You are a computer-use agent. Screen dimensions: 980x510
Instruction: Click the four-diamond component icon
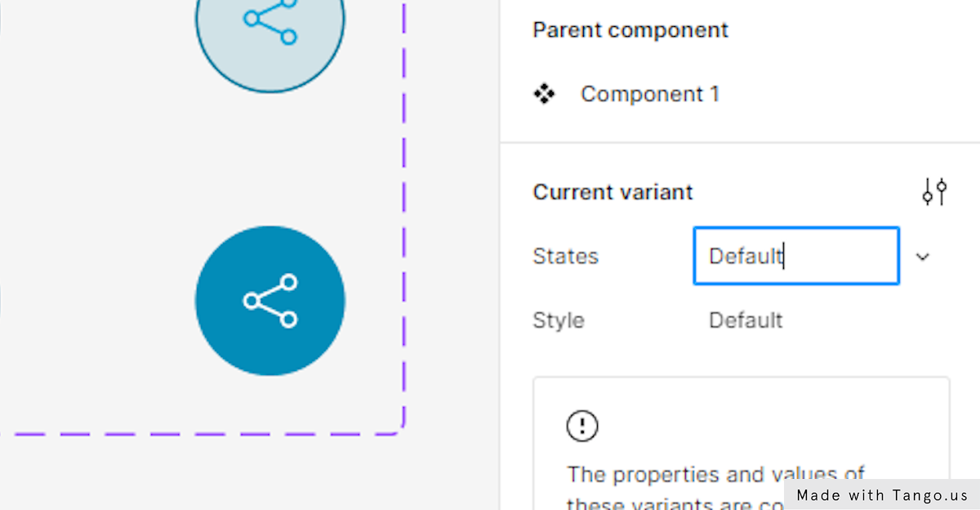[544, 94]
